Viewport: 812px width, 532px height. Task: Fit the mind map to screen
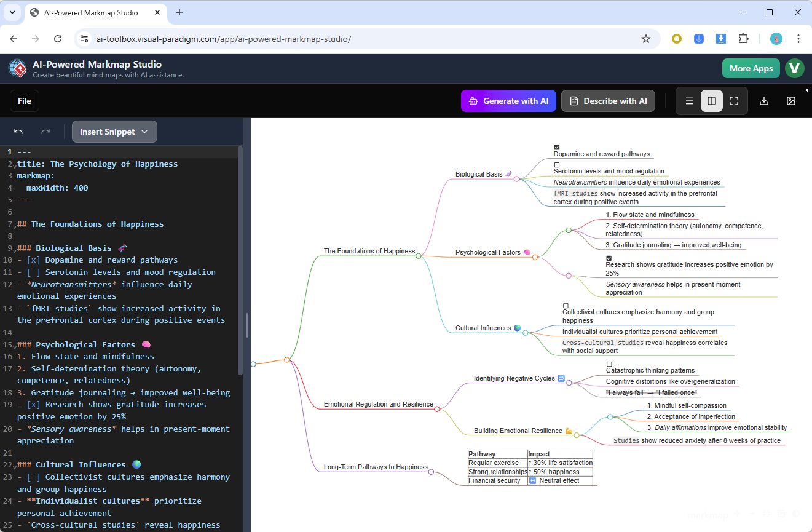coord(767,514)
